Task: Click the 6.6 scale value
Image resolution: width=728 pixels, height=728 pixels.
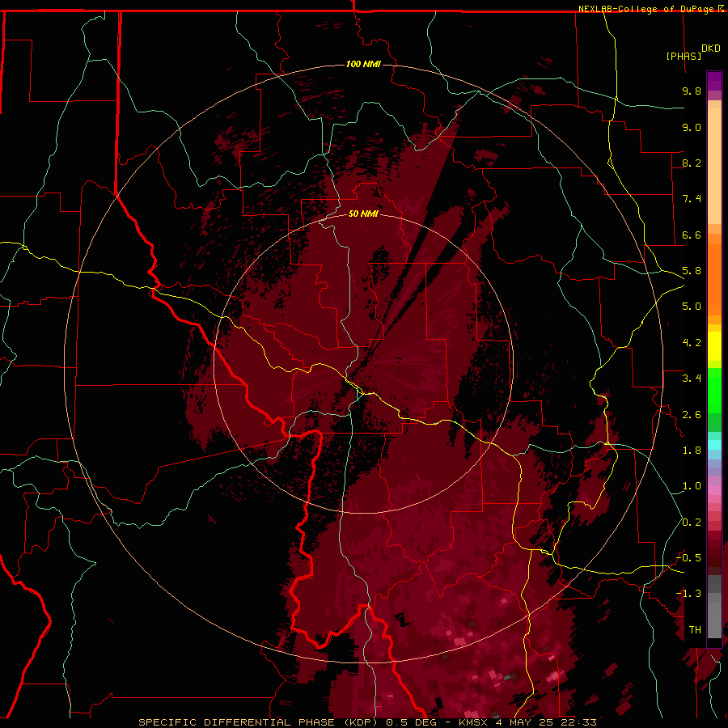Action: pyautogui.click(x=692, y=235)
